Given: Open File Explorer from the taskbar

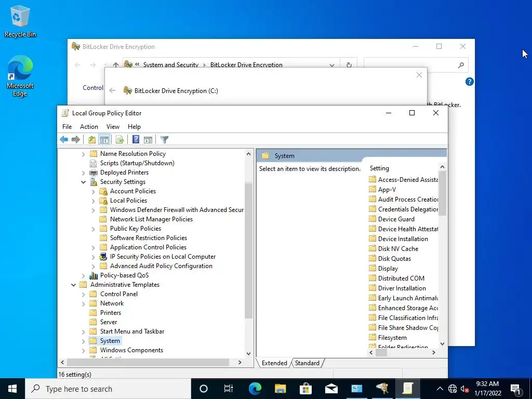Looking at the screenshot, I should (280, 389).
